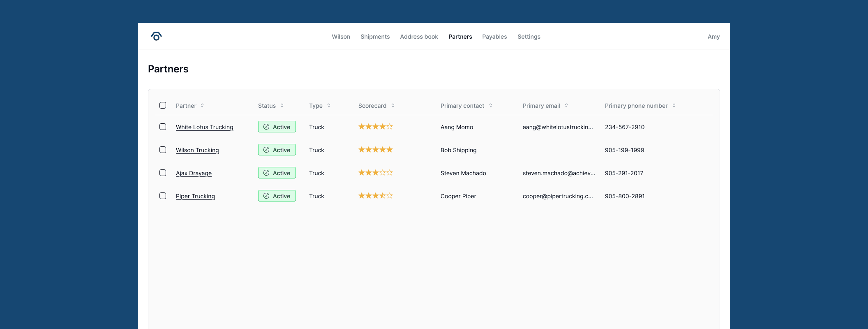Screen dimensions: 868x329
Task: Sort table by Primary phone number column
Action: point(674,106)
